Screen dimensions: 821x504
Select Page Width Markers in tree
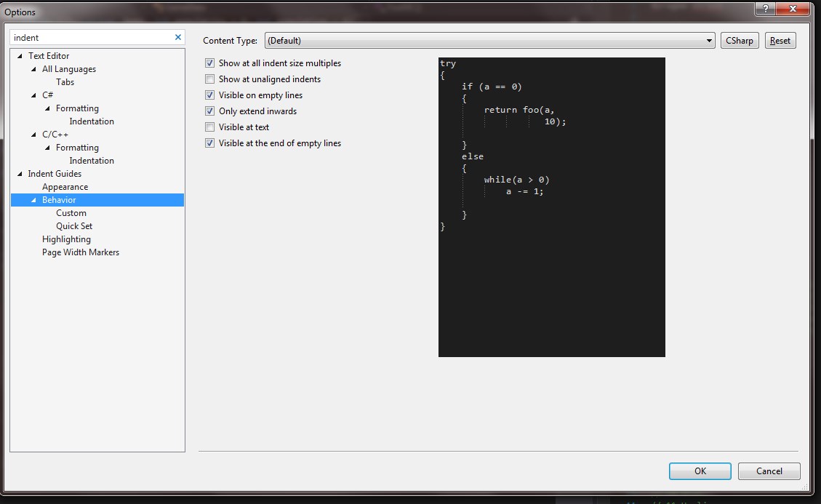click(x=80, y=252)
